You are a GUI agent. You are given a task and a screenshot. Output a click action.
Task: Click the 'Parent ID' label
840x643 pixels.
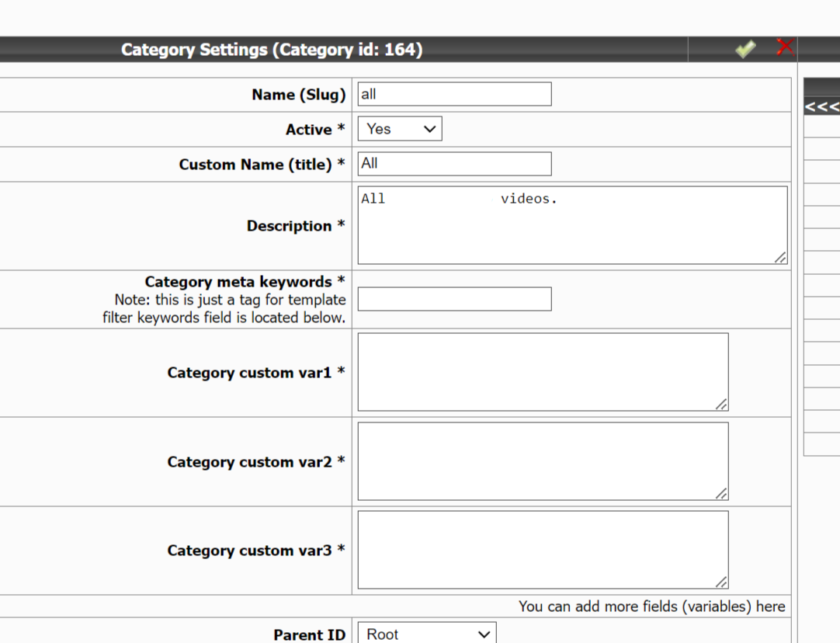pyautogui.click(x=310, y=634)
